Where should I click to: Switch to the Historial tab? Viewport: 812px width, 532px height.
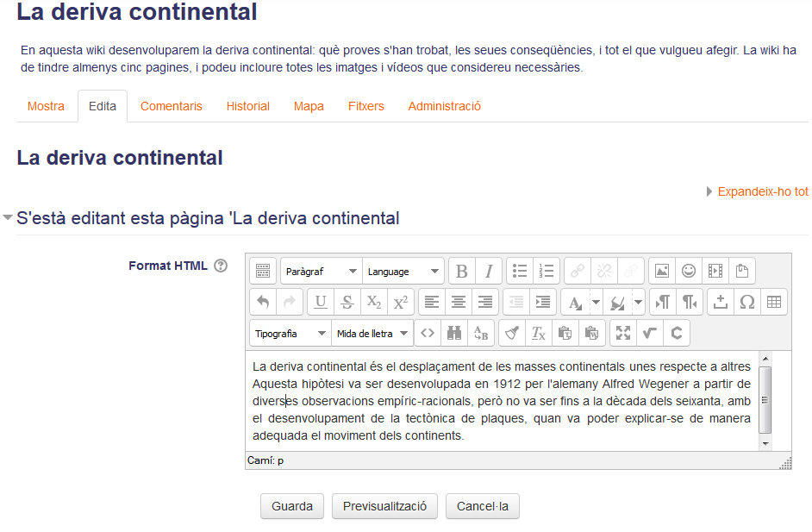(248, 106)
